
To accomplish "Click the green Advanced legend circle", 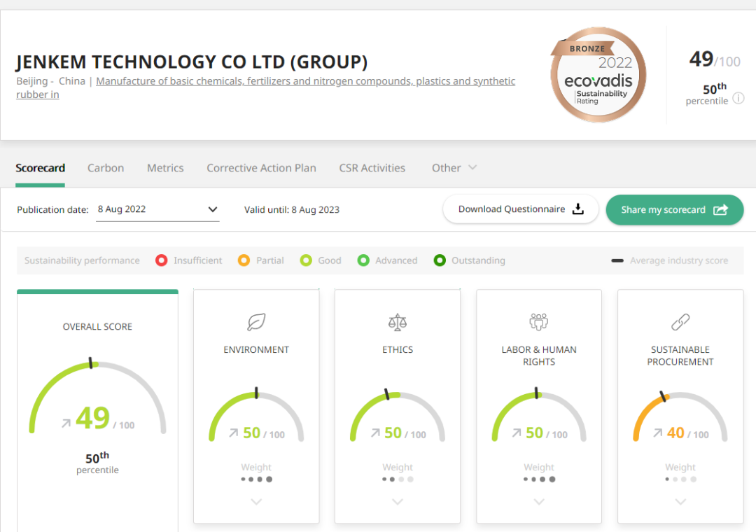I will pyautogui.click(x=363, y=260).
